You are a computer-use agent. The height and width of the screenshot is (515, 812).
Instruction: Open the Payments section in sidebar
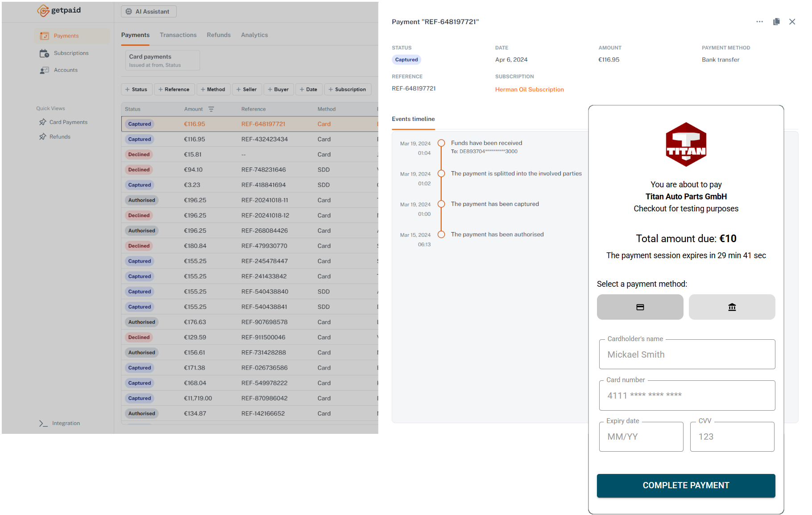click(x=66, y=36)
